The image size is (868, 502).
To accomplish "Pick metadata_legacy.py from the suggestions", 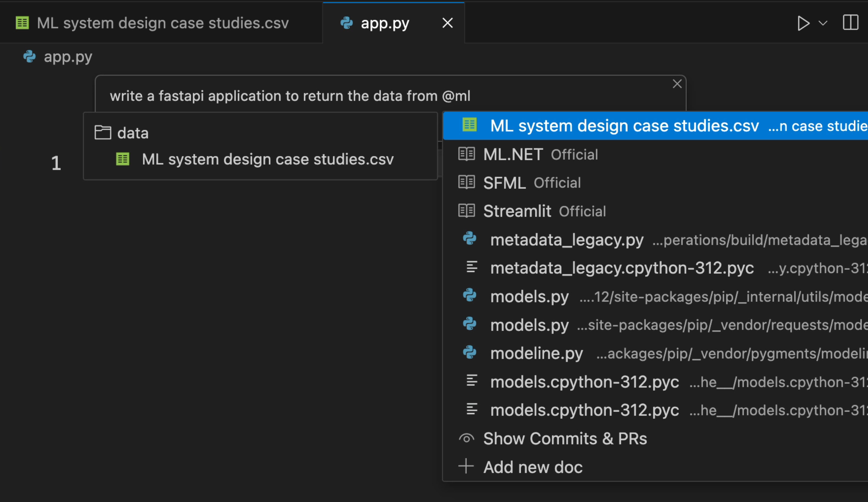I will pyautogui.click(x=655, y=240).
